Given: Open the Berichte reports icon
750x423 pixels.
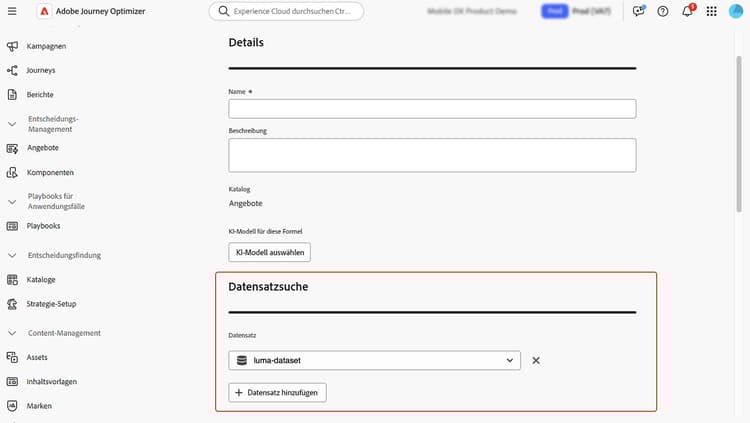Looking at the screenshot, I should [x=12, y=95].
